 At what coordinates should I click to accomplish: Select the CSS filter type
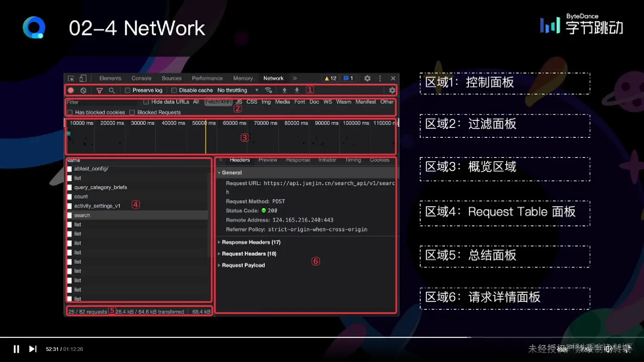[252, 102]
